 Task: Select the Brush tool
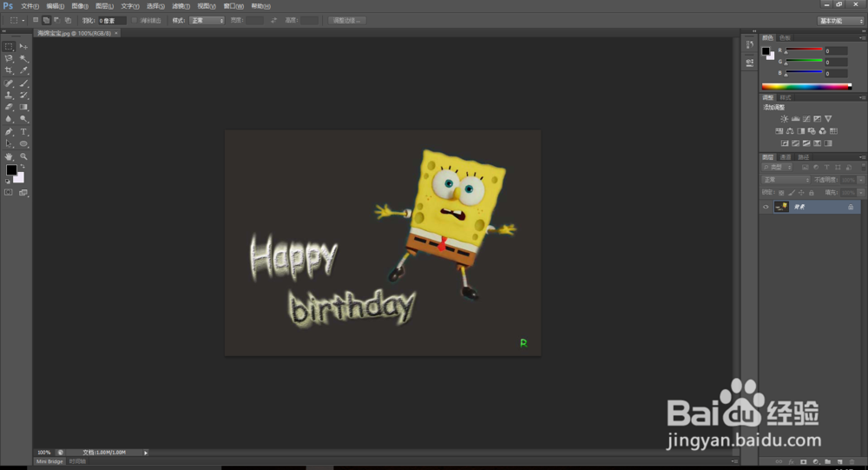pos(23,83)
